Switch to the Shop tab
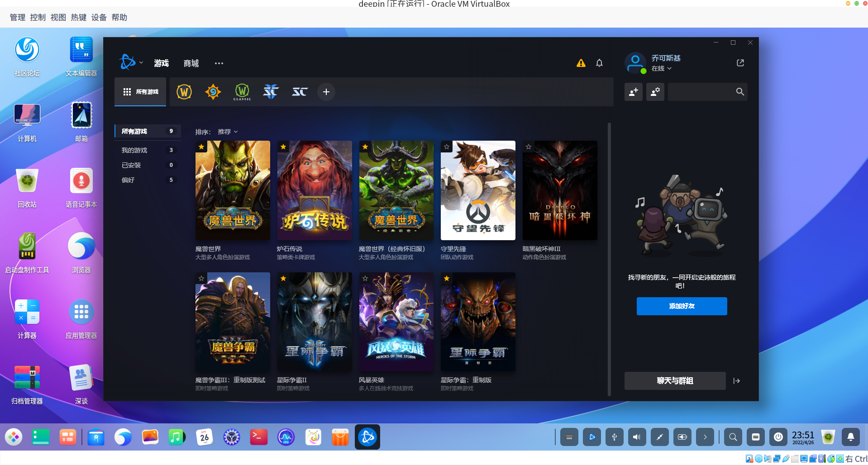Image resolution: width=868 pixels, height=465 pixels. pyautogui.click(x=191, y=63)
